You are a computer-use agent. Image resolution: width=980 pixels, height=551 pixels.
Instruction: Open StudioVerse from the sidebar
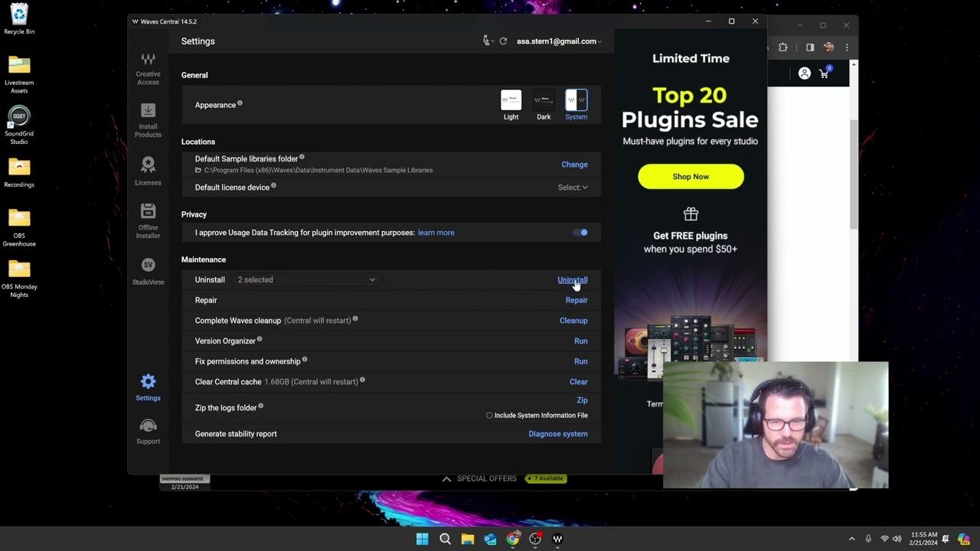pyautogui.click(x=148, y=272)
